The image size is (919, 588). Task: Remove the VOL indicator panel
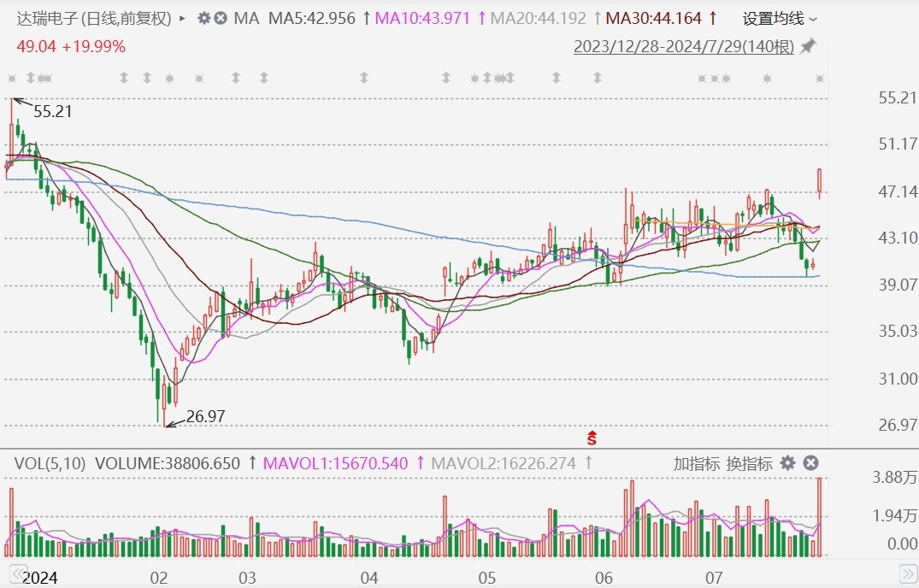[x=810, y=463]
